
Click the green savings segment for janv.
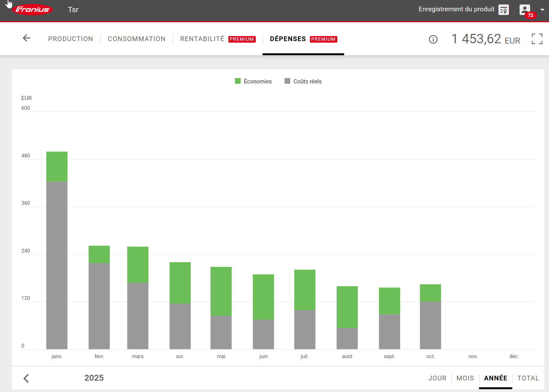click(57, 167)
